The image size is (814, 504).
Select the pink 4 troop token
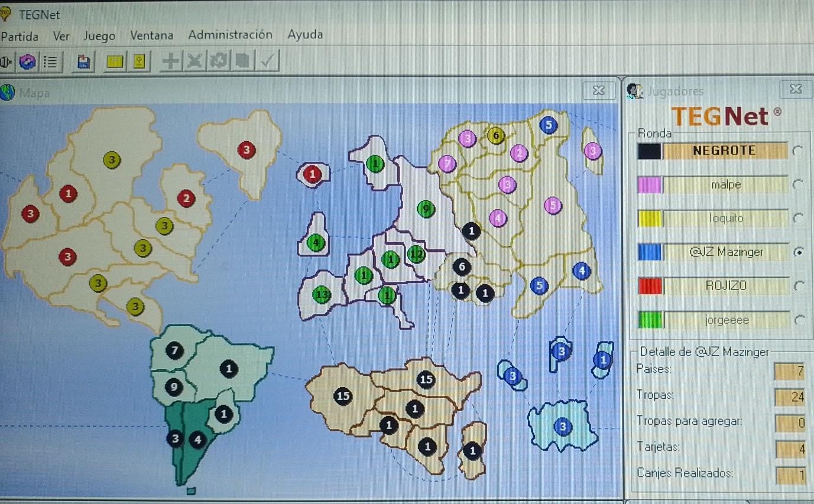coord(498,218)
